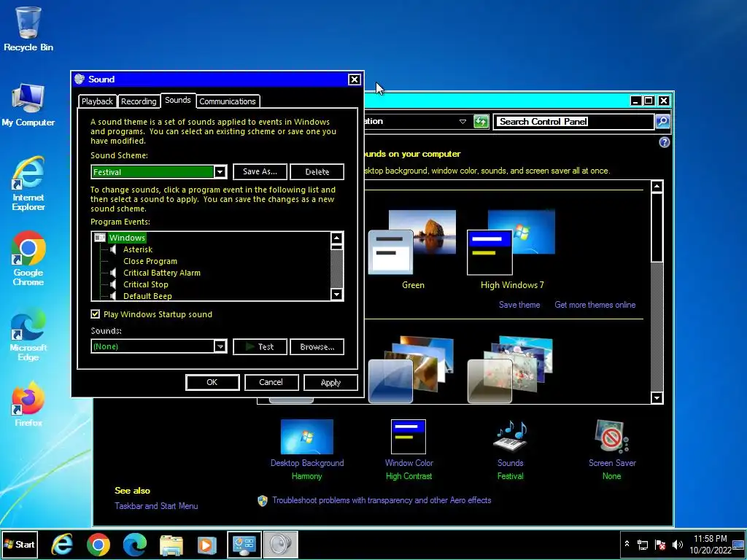Viewport: 747px width, 560px height.
Task: Click the search magnifier in Control Panel
Action: coord(662,122)
